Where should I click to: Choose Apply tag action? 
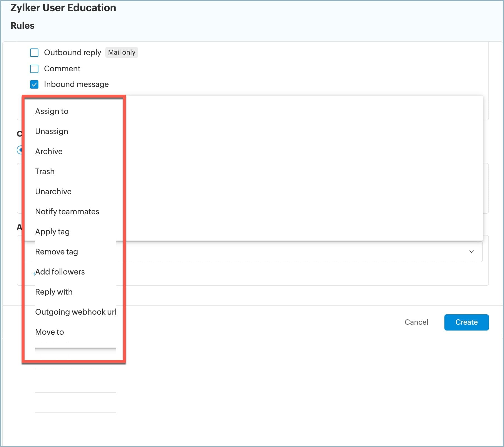pyautogui.click(x=52, y=232)
